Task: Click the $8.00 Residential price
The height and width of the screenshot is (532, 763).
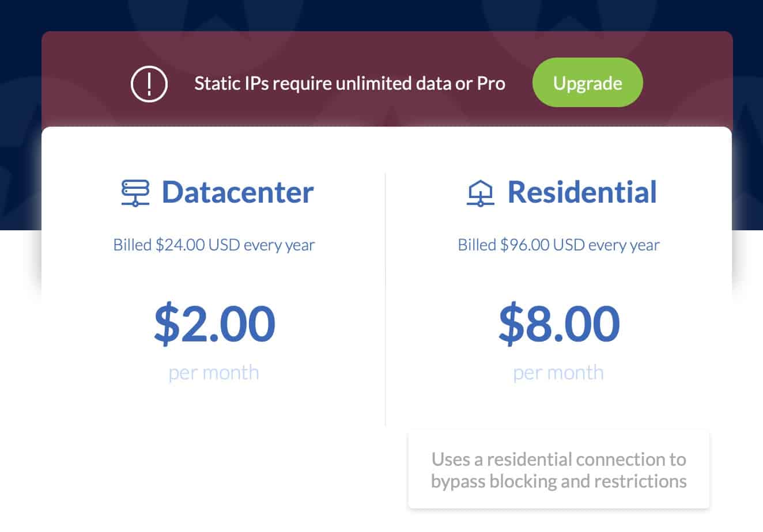Action: [559, 324]
